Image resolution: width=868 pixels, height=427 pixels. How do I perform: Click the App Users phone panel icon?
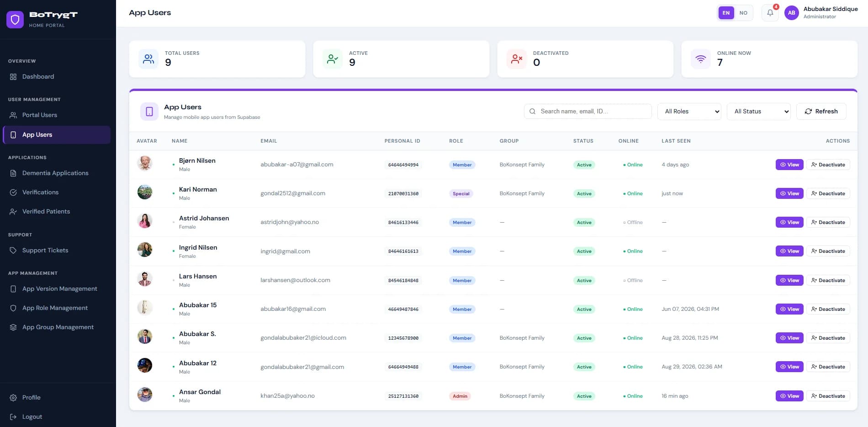tap(149, 112)
